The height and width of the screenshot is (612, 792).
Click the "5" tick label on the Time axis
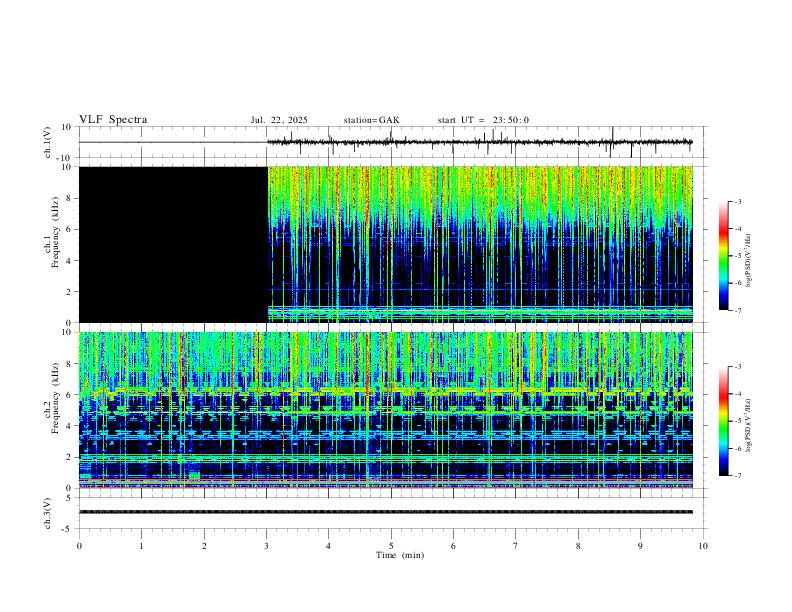click(x=391, y=546)
